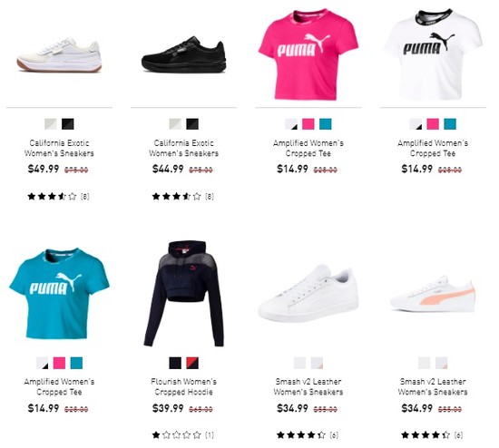Select black swatch under white California Exotic sneaker
Image resolution: width=499 pixels, height=448 pixels.
coord(68,124)
